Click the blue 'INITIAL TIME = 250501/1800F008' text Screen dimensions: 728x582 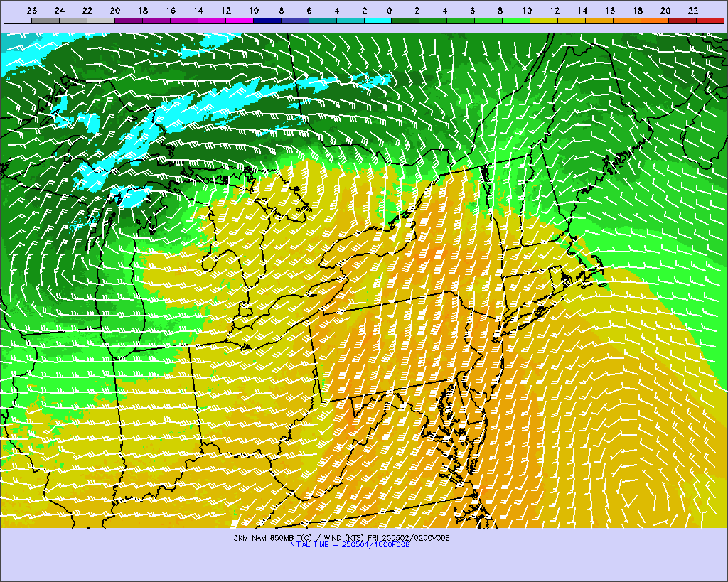pyautogui.click(x=348, y=544)
